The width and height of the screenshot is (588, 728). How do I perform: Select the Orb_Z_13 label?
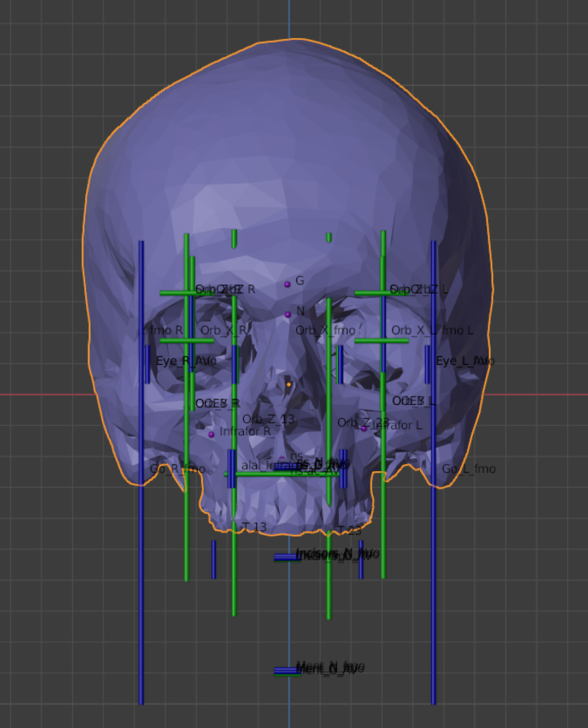(268, 419)
